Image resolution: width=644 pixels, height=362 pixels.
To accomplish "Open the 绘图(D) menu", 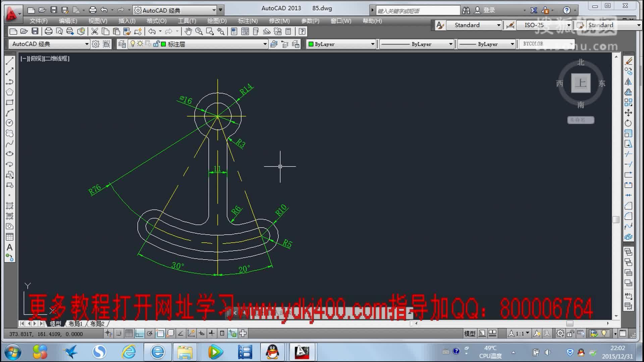I will point(217,21).
